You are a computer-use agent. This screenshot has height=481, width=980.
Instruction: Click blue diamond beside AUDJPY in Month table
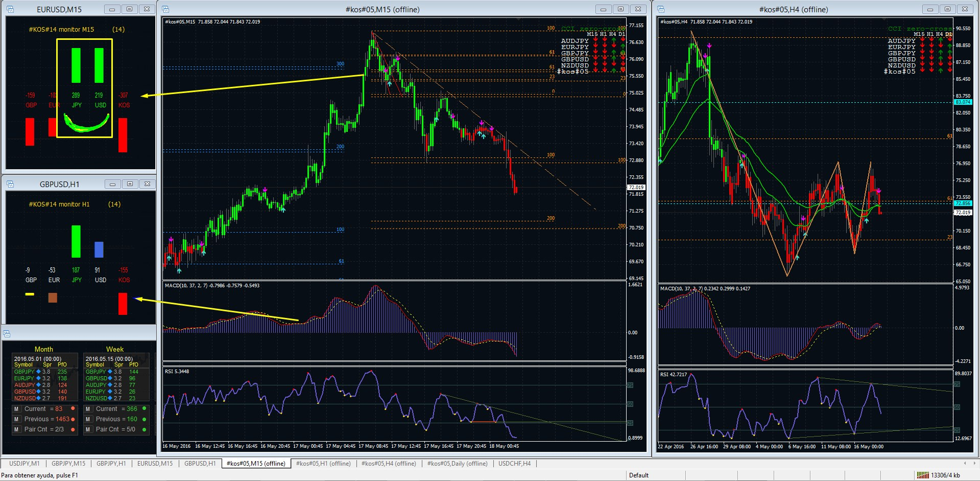pyautogui.click(x=38, y=385)
